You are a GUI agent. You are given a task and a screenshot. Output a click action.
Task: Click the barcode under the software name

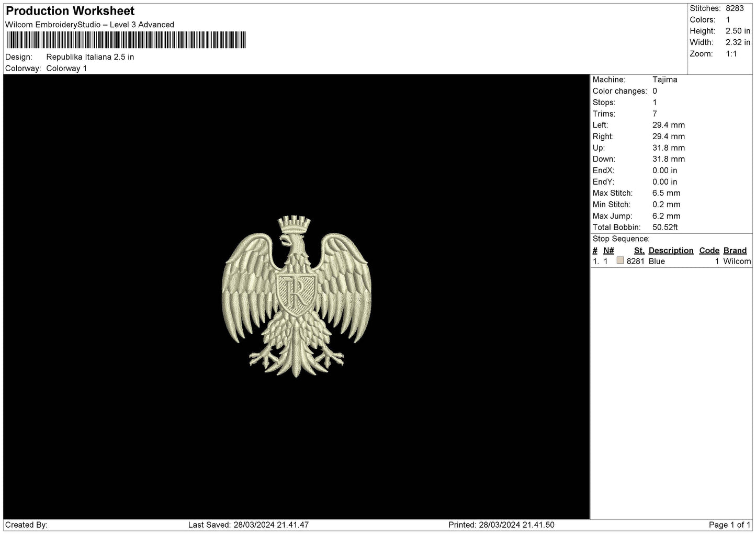126,40
